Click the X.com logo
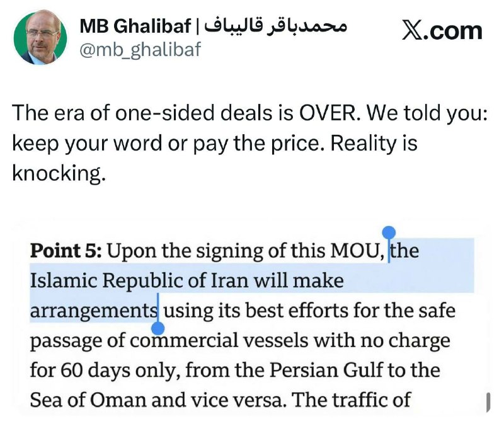 (442, 30)
